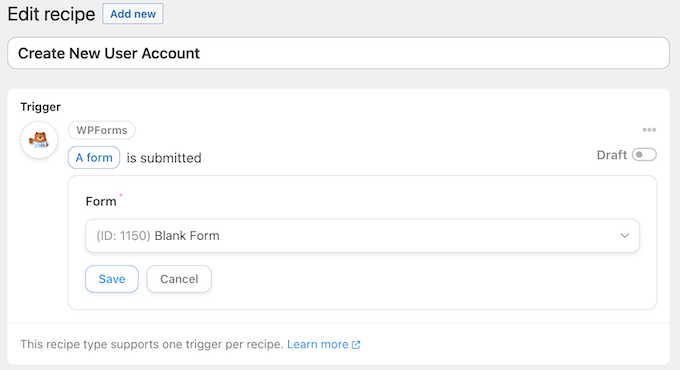Click the Edit recipe page heading
The height and width of the screenshot is (370, 680).
[x=51, y=14]
